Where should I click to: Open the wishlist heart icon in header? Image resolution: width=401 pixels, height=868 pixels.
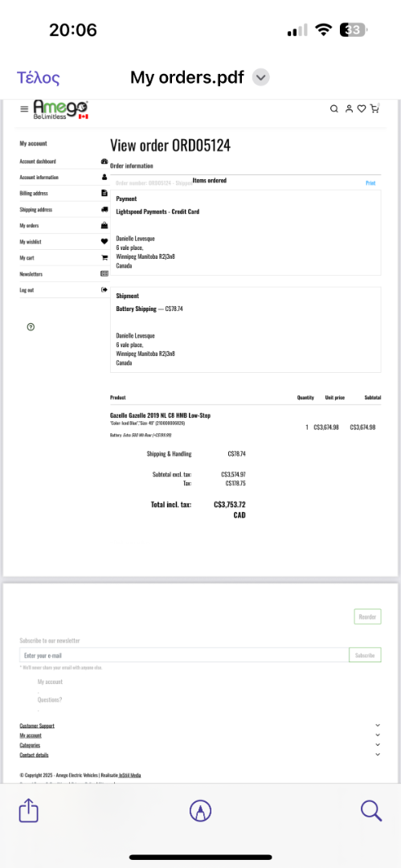(361, 109)
